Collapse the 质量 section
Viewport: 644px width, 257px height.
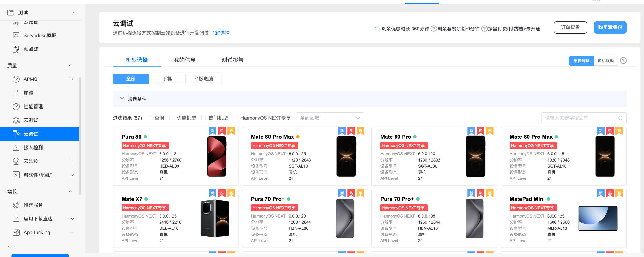(70, 65)
